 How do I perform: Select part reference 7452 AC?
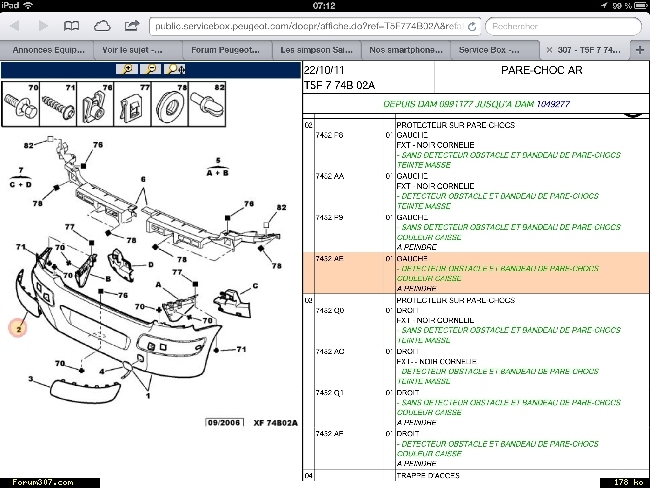[330, 352]
